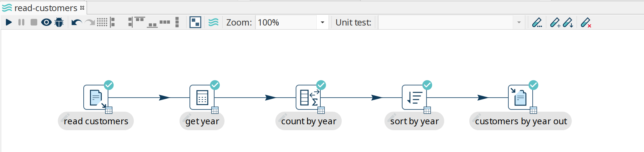The image size is (644, 152).
Task: Open the Zoom percentage dropdown
Action: [x=322, y=23]
